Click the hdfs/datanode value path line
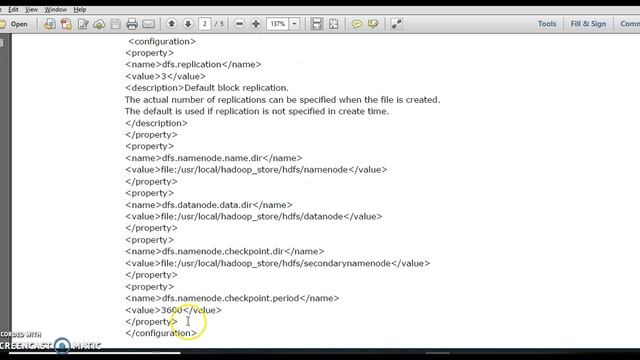The width and height of the screenshot is (640, 360). click(x=253, y=216)
